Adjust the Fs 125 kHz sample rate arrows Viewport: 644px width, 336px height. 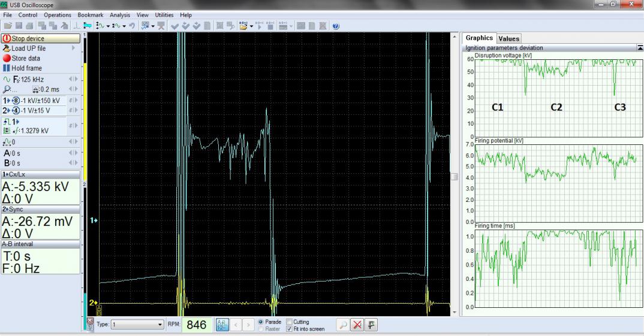click(74, 79)
